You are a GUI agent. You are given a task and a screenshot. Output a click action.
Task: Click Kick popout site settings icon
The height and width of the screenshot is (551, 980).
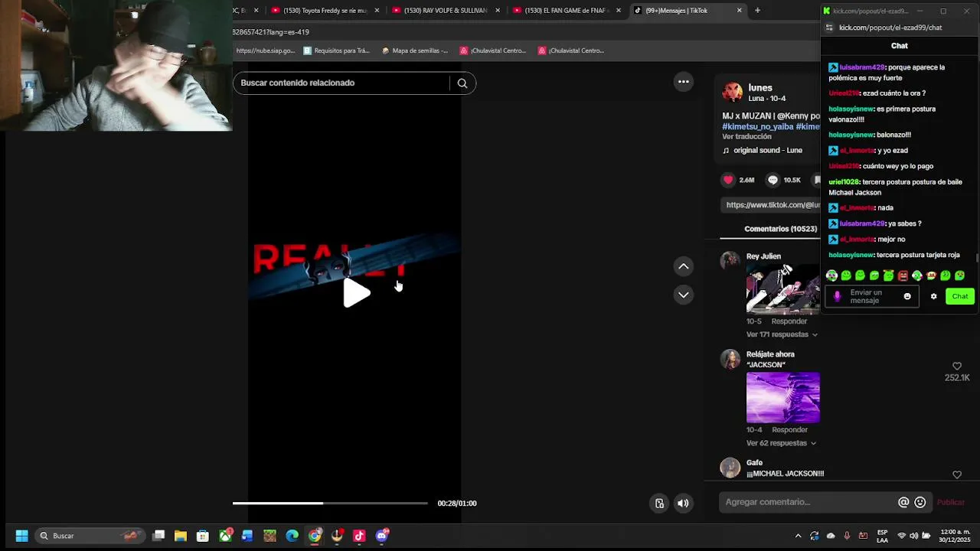tap(829, 28)
